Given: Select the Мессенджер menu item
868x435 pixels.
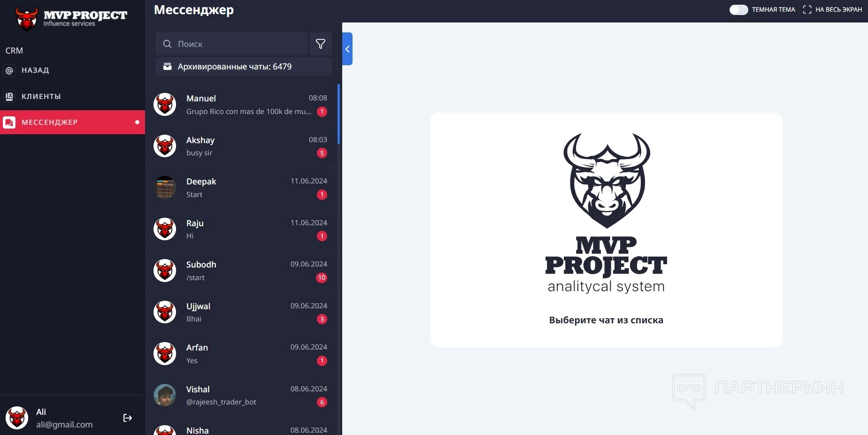Looking at the screenshot, I should [x=73, y=122].
